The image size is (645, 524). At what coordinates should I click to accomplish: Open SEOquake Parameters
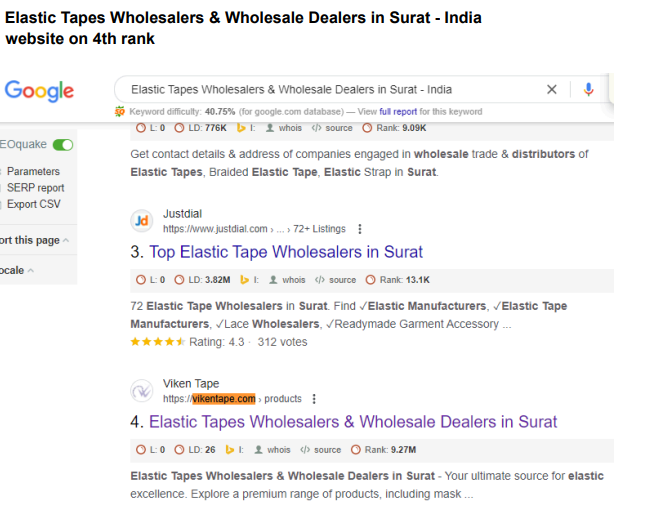[x=33, y=172]
